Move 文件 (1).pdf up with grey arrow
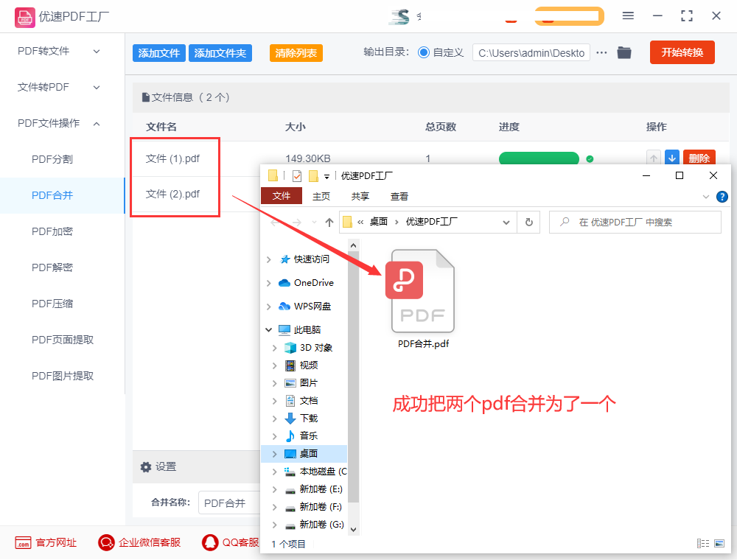 tap(653, 158)
